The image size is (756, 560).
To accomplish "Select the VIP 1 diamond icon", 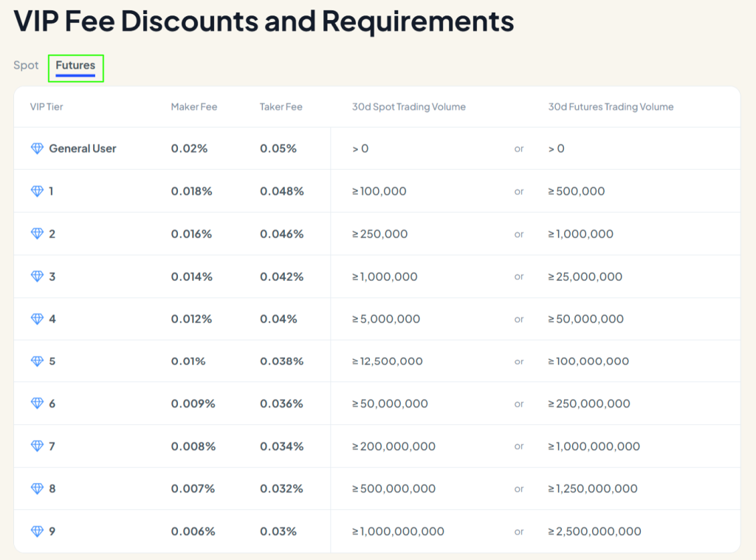I will point(36,191).
